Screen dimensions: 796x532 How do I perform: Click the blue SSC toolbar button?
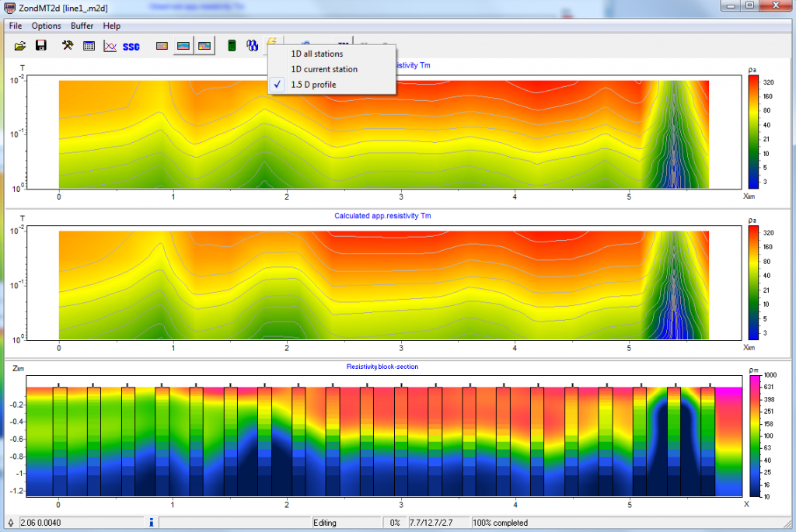131,47
